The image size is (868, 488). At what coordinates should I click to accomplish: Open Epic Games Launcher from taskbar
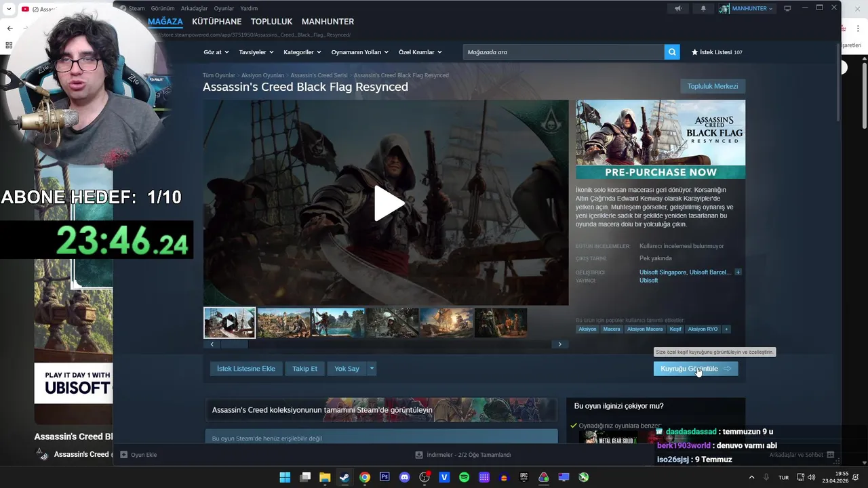(524, 477)
